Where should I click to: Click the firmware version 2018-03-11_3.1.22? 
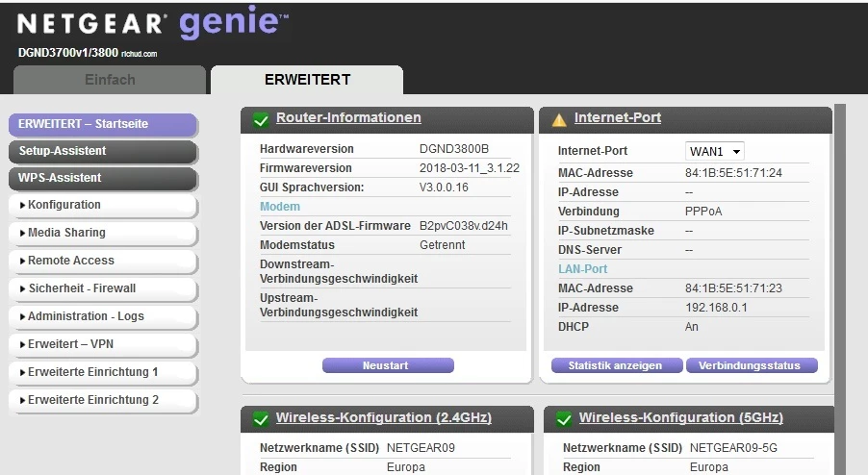pos(470,168)
